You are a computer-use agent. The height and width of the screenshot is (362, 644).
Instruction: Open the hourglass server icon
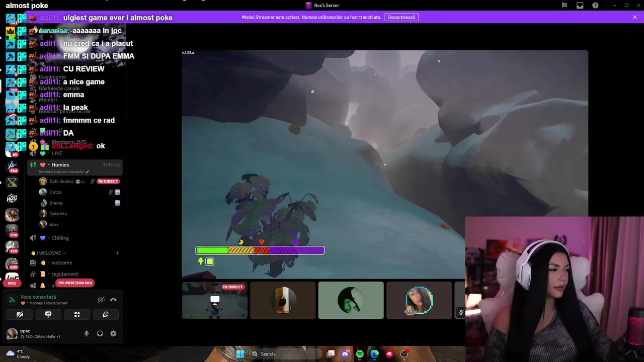12,183
